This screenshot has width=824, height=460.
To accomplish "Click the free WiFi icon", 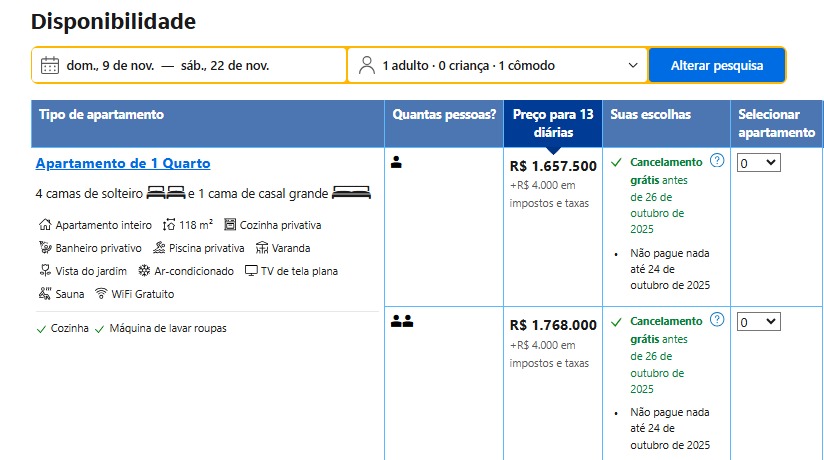I will [x=101, y=294].
